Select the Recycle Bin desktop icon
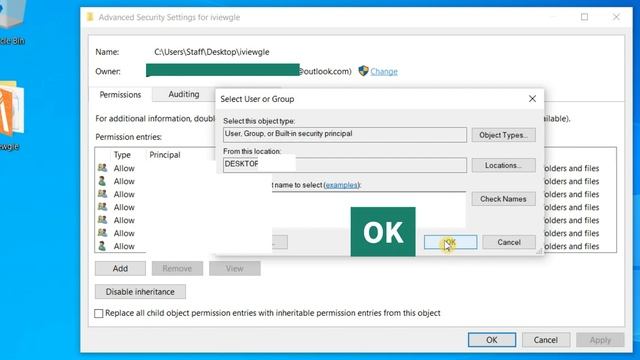 point(11,23)
